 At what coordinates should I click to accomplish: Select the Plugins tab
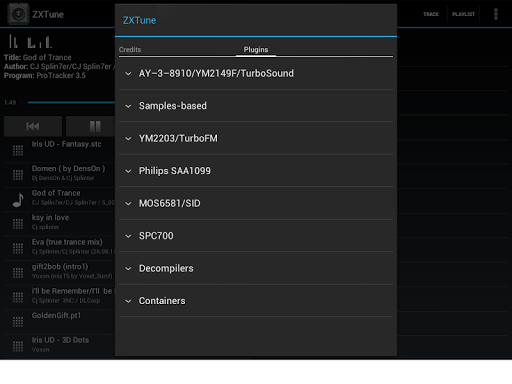click(x=256, y=49)
